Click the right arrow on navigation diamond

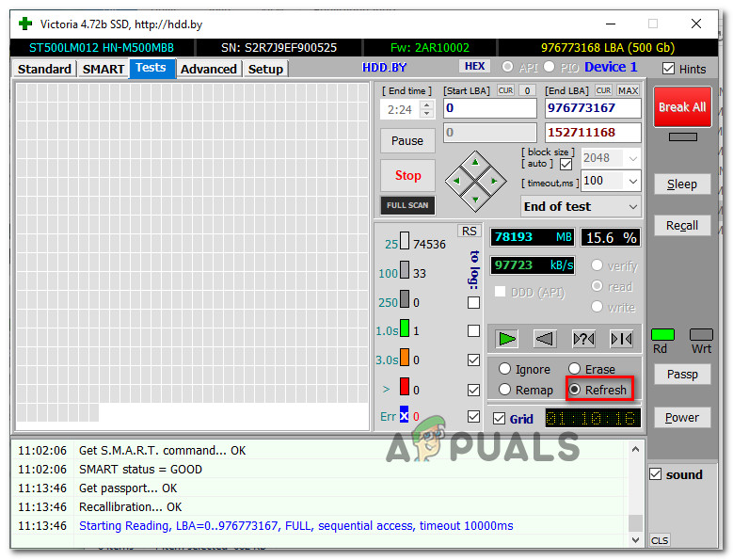coord(494,181)
